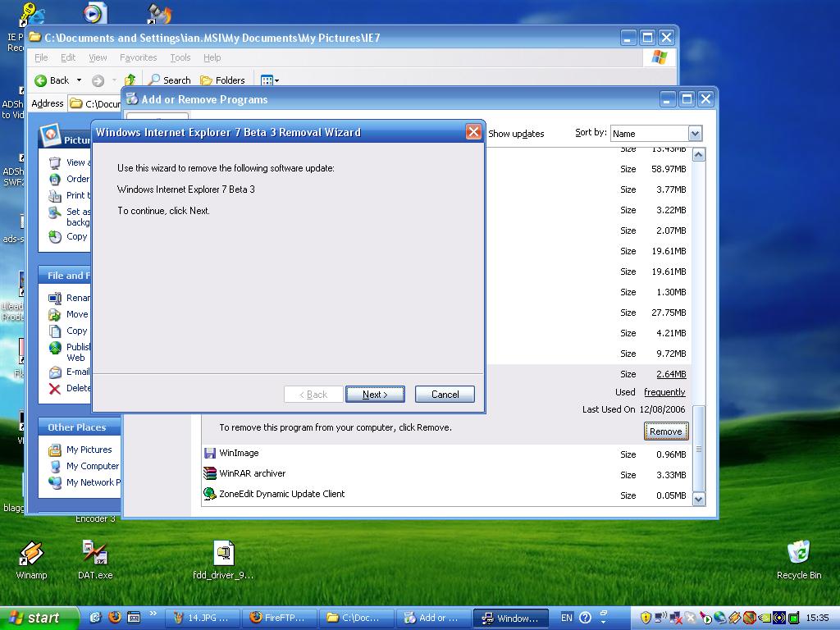Open the Views dropdown in Explorer toolbar
This screenshot has height=630, width=840.
(x=269, y=80)
